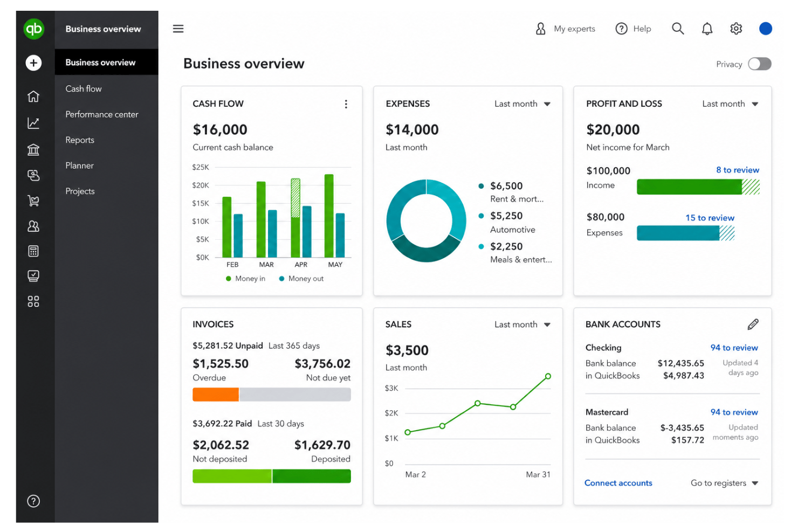Collapse navigation with hamburger menu icon
This screenshot has height=532, width=798.
(x=178, y=29)
